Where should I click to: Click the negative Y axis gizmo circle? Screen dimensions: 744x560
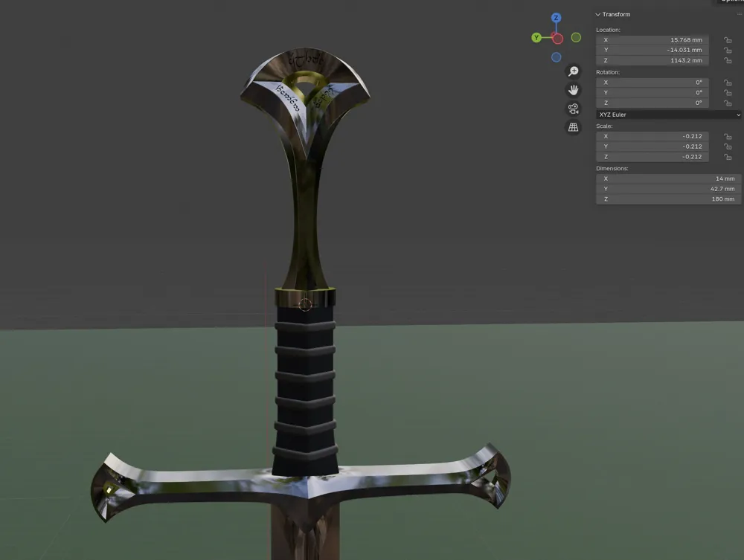[576, 37]
